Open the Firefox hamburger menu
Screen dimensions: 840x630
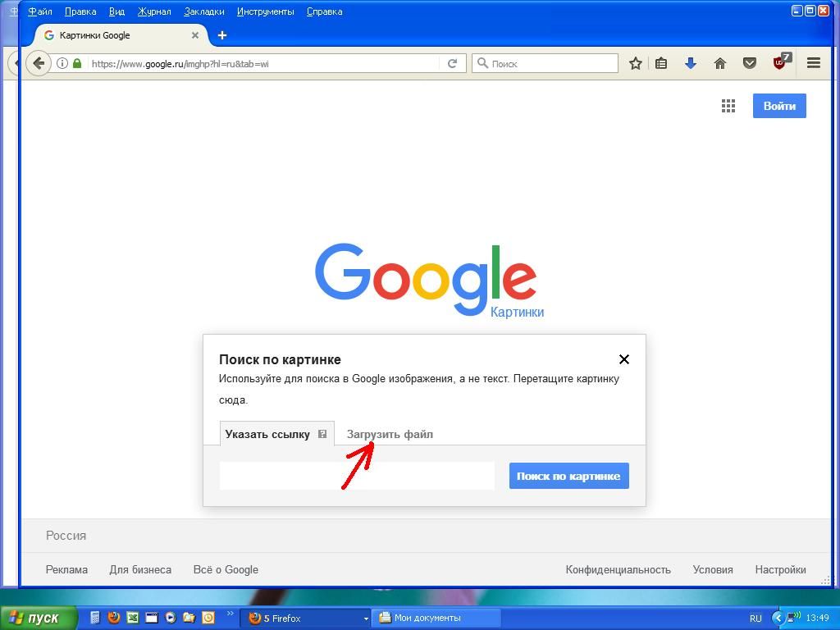pos(814,63)
